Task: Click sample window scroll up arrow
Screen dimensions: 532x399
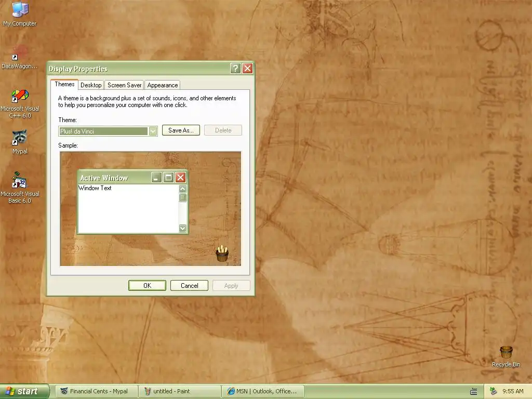Action: pos(182,189)
